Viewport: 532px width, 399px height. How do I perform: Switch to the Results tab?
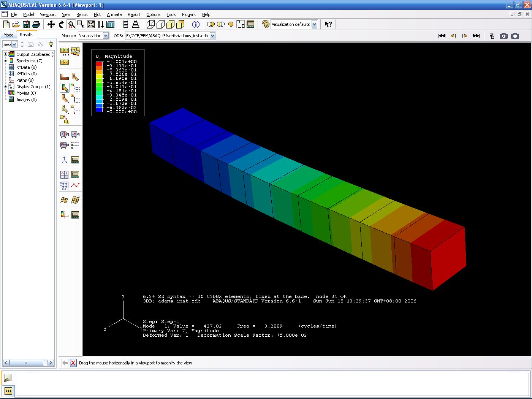(x=27, y=35)
